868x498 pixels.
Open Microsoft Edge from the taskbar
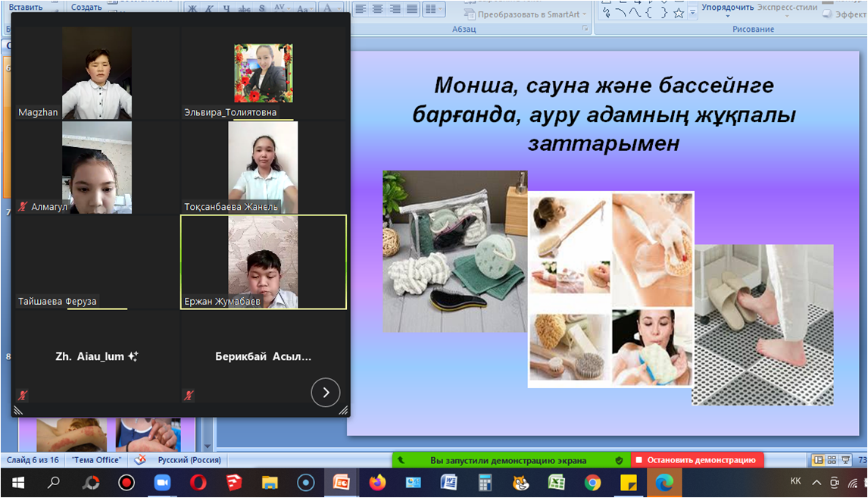pyautogui.click(x=664, y=483)
